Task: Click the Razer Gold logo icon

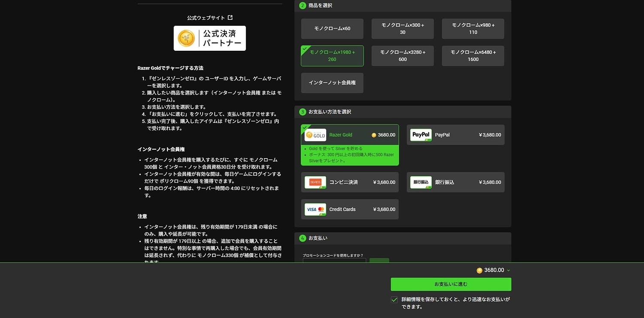Action: coord(315,135)
